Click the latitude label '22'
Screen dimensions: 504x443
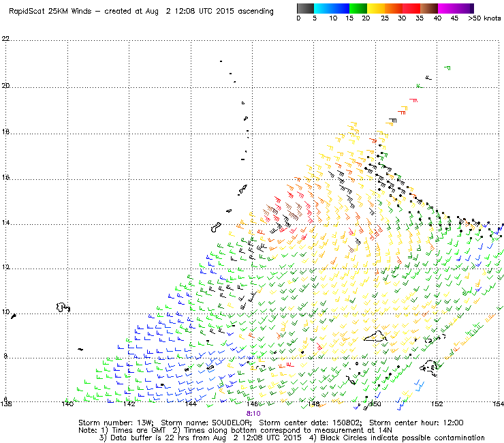coord(5,39)
